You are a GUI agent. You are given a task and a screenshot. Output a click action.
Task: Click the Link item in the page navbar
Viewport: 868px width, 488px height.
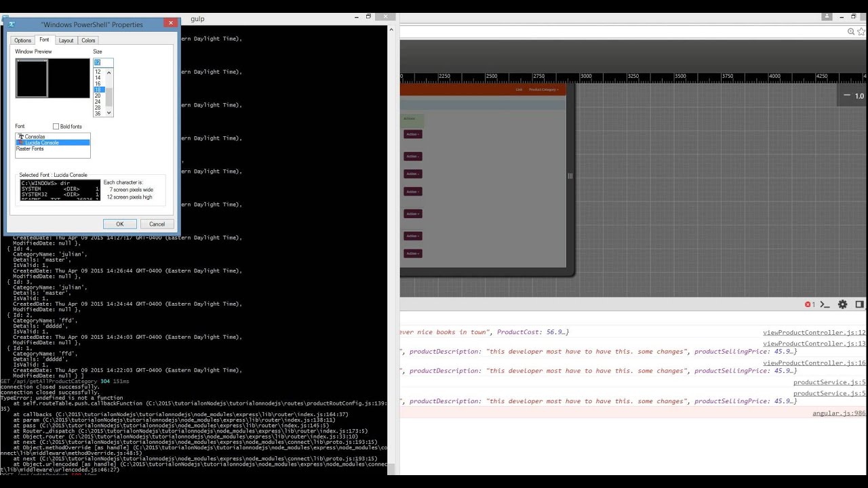click(519, 89)
